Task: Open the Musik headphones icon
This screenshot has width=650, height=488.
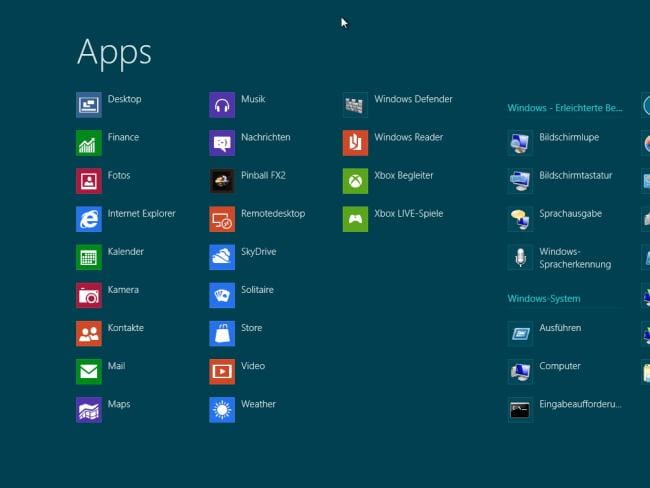Action: click(x=222, y=105)
